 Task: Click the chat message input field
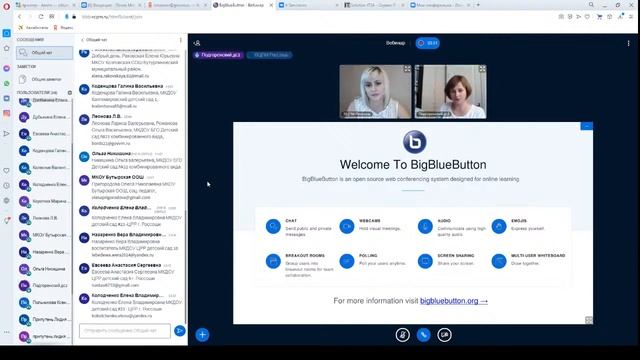pyautogui.click(x=125, y=331)
